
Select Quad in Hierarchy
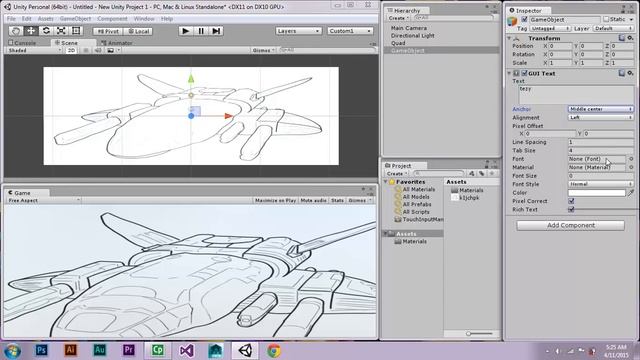coord(398,43)
